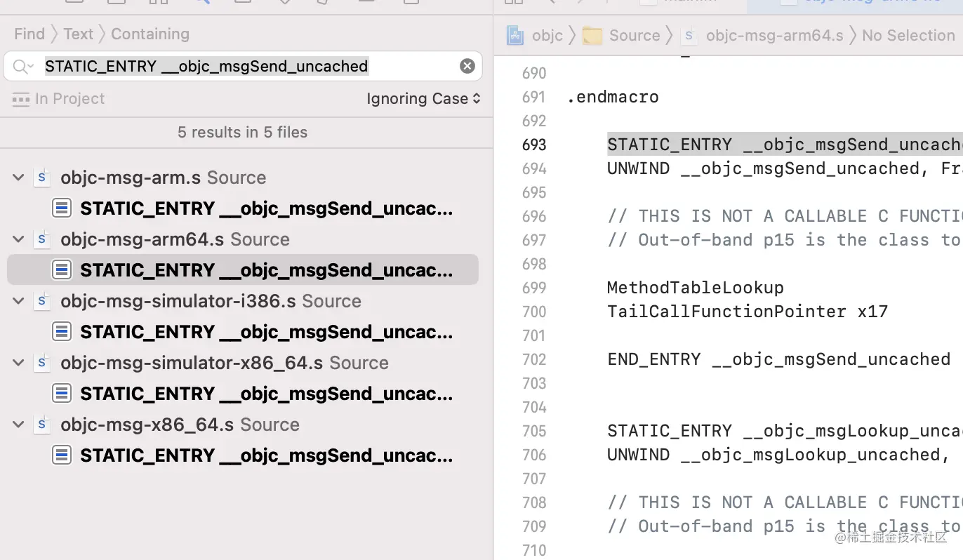
Task: Click the Text breadcrumb item
Action: pyautogui.click(x=78, y=34)
